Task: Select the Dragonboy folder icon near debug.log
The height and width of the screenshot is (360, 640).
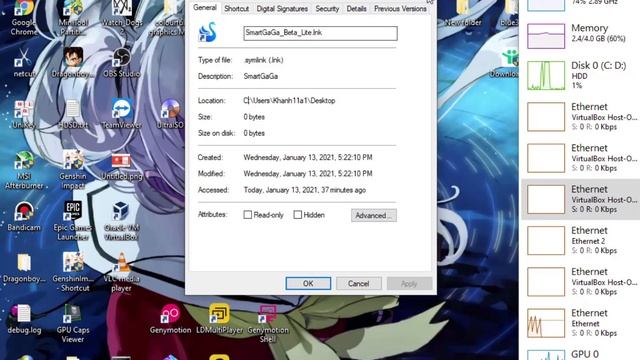Action: click(x=24, y=268)
